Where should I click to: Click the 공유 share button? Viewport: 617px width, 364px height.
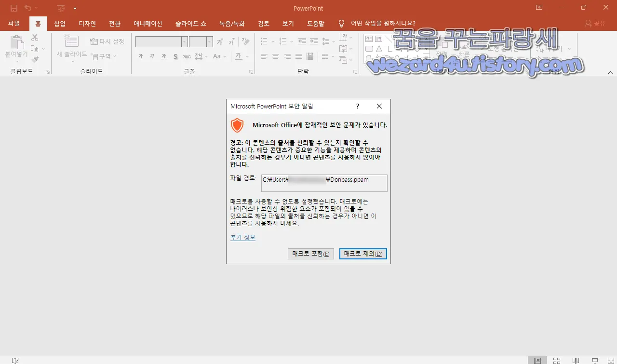pos(595,23)
